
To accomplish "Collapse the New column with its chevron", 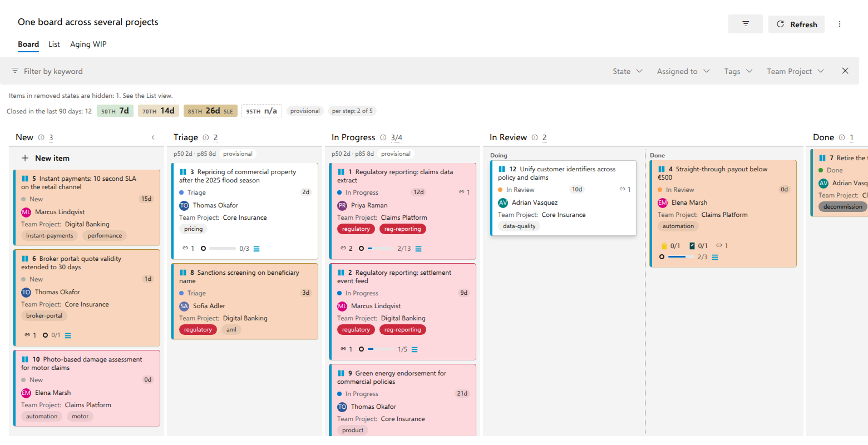I will pos(153,137).
